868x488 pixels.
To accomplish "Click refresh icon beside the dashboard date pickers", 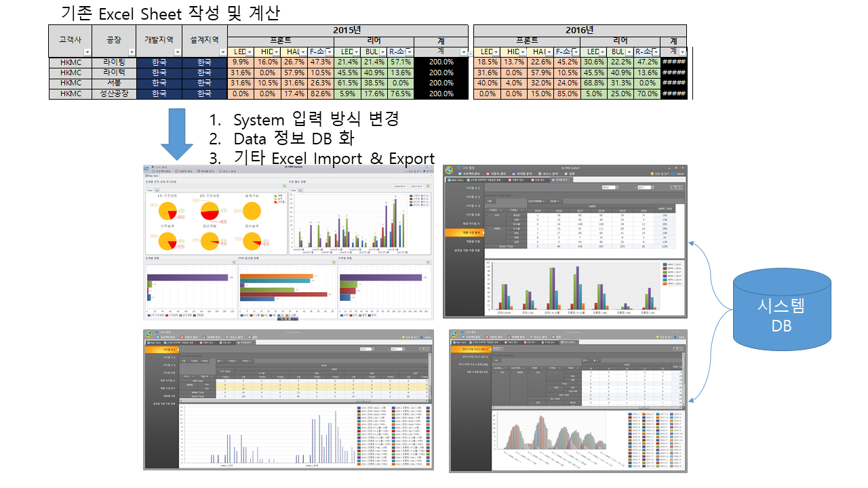I will tap(429, 185).
